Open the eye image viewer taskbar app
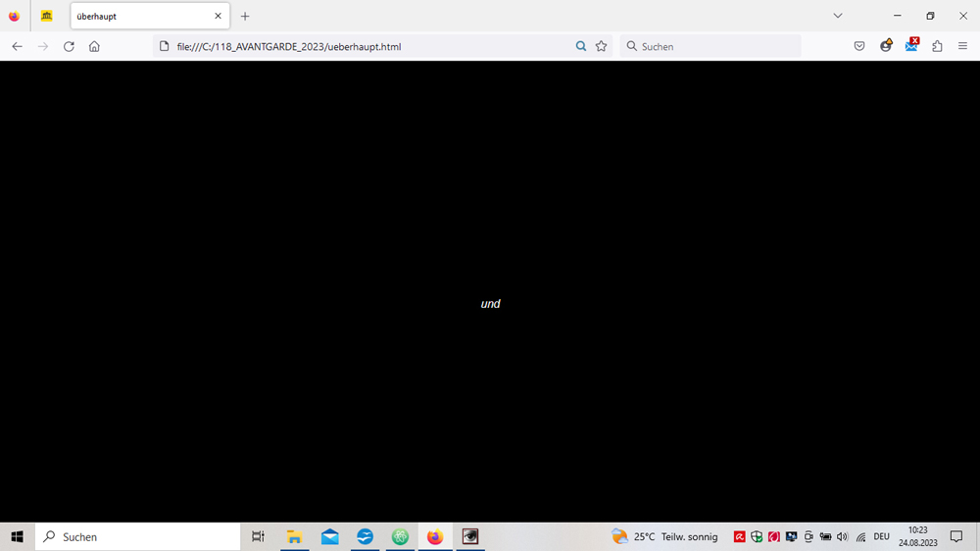The height and width of the screenshot is (551, 980). [x=470, y=536]
